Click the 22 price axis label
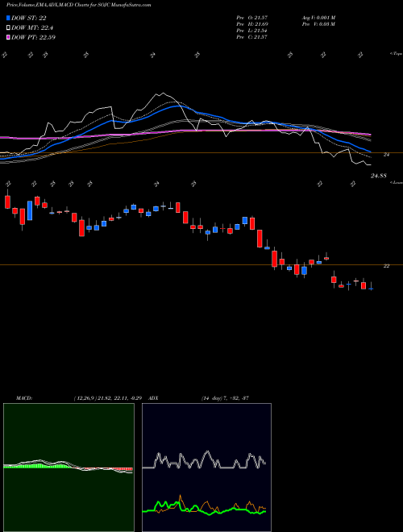 386,266
